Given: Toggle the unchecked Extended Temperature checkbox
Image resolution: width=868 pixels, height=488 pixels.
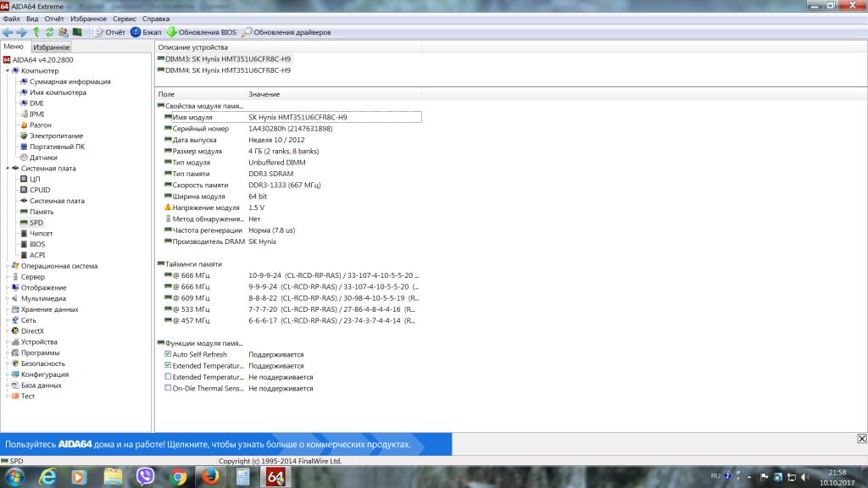Looking at the screenshot, I should [x=168, y=377].
